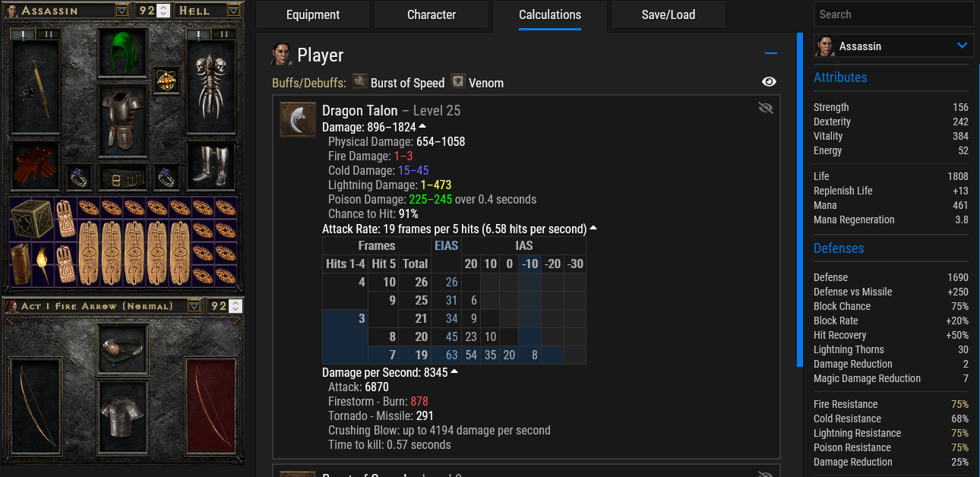Collapse the Attack Rate breakdown table
The width and height of the screenshot is (980, 477).
click(x=593, y=228)
